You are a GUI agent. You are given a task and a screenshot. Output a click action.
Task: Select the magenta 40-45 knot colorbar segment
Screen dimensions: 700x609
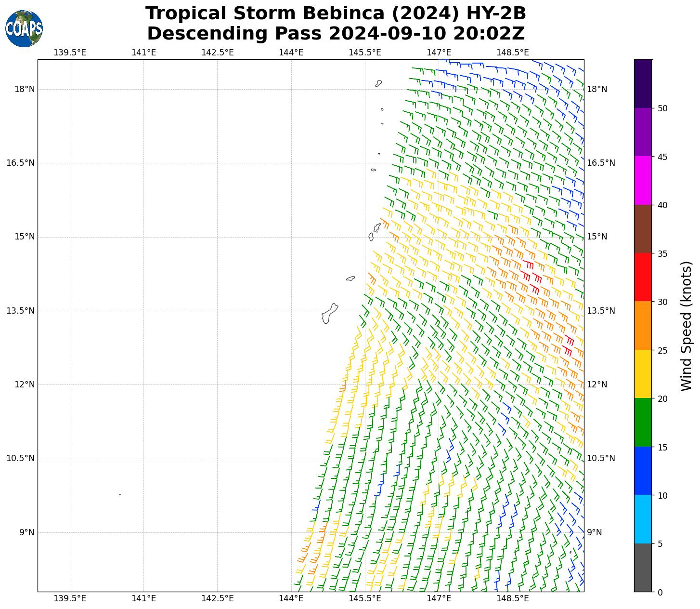coord(642,180)
